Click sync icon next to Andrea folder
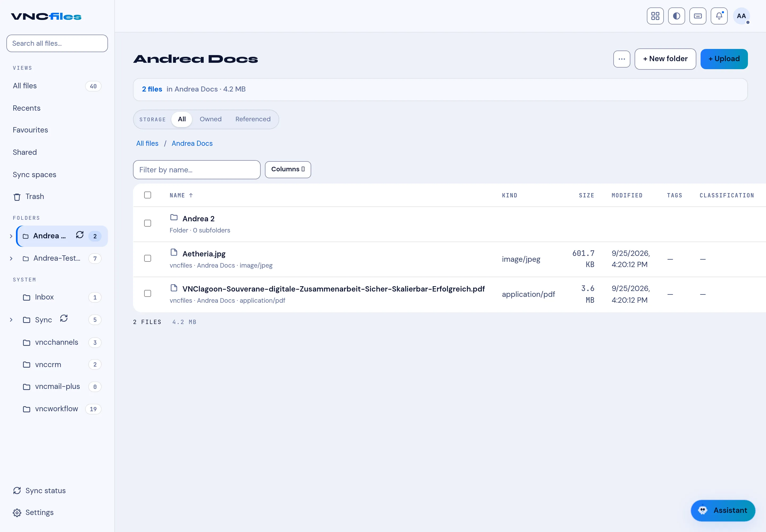Image resolution: width=766 pixels, height=532 pixels. [80, 235]
